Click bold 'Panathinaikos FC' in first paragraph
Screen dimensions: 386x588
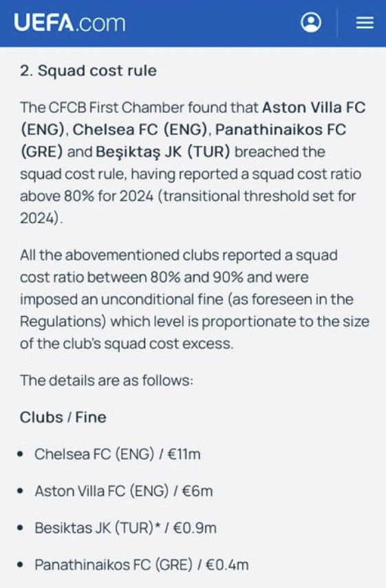click(281, 129)
